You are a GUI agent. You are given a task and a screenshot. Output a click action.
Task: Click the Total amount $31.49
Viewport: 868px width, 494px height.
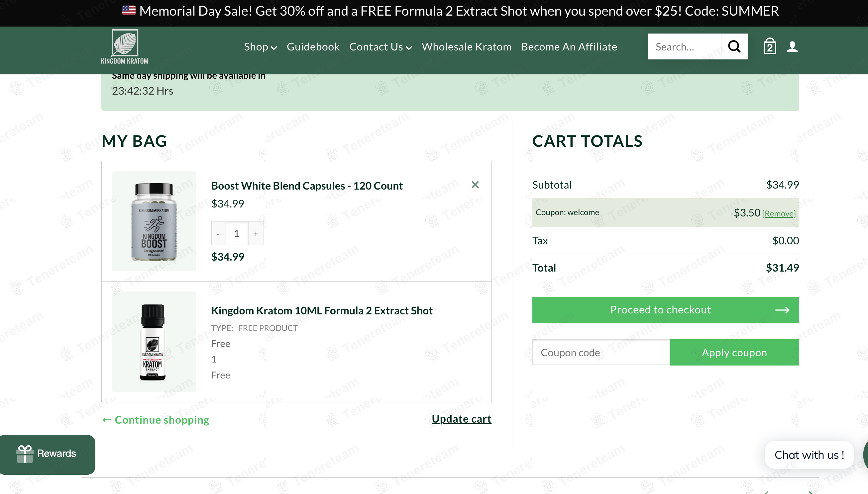pos(782,268)
